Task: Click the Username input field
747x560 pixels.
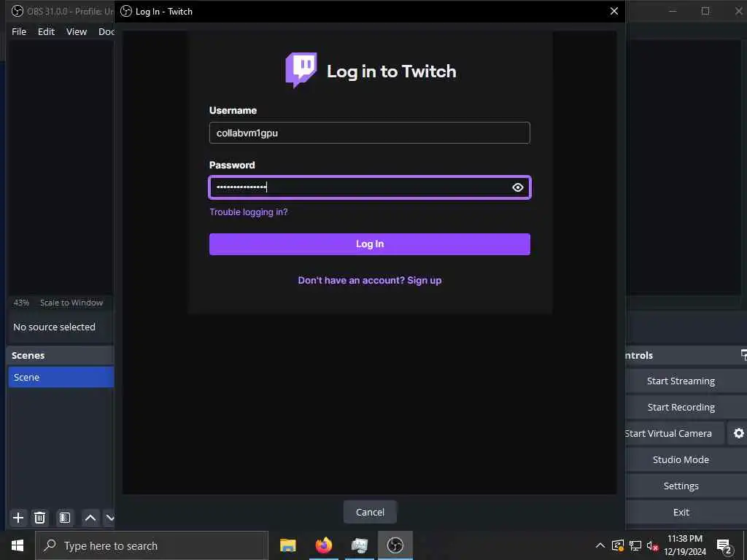Action: (370, 133)
